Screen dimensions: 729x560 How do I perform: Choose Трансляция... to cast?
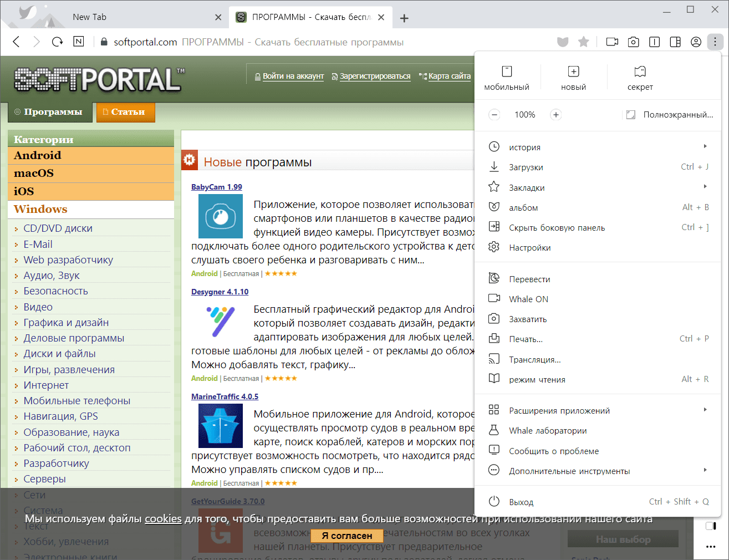click(x=598, y=359)
